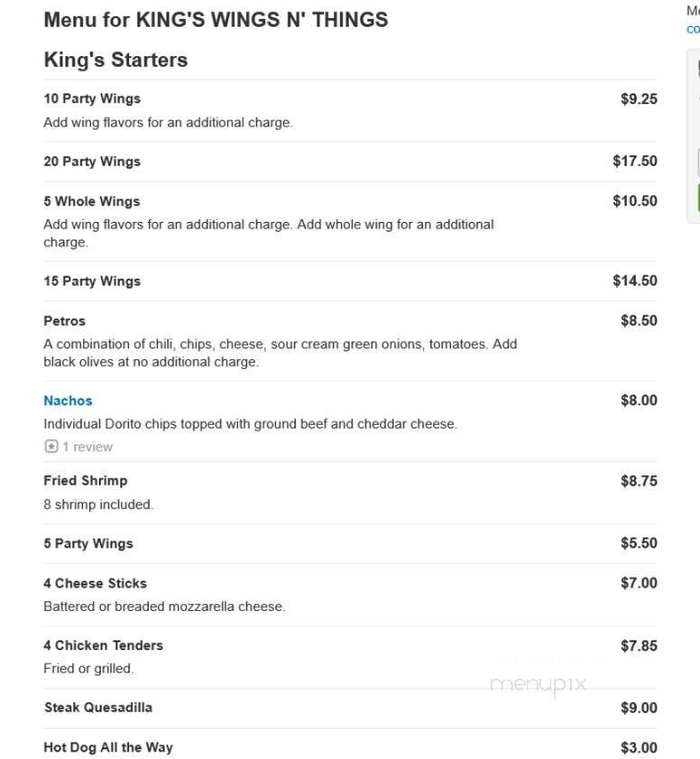
Task: Select the Petros menu entry
Action: point(63,320)
